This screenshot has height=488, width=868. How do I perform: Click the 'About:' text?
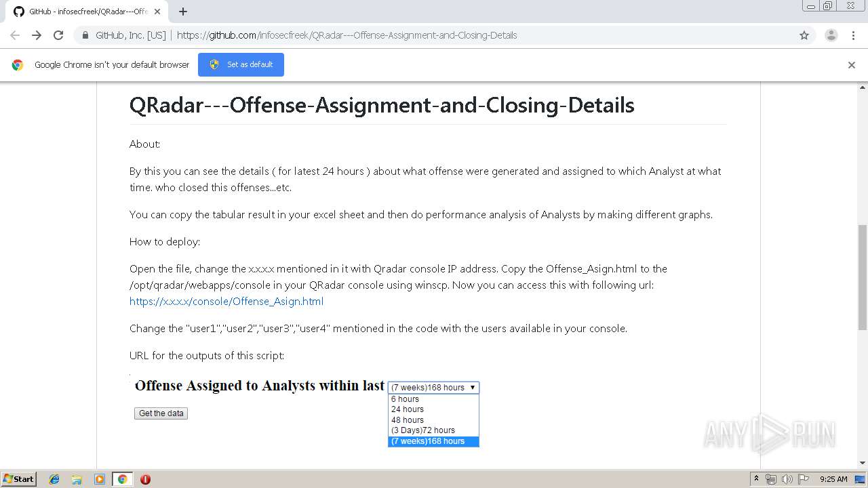click(144, 144)
